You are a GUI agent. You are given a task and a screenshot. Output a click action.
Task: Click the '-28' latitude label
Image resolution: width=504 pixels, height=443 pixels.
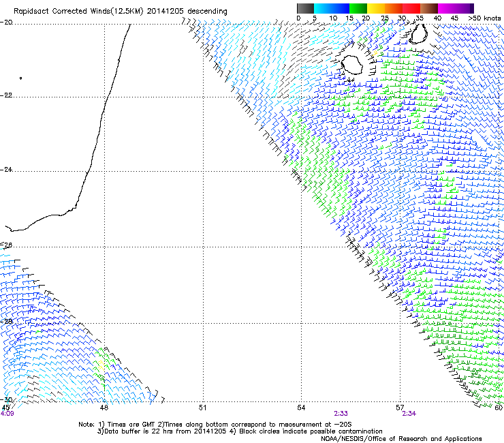6,321
